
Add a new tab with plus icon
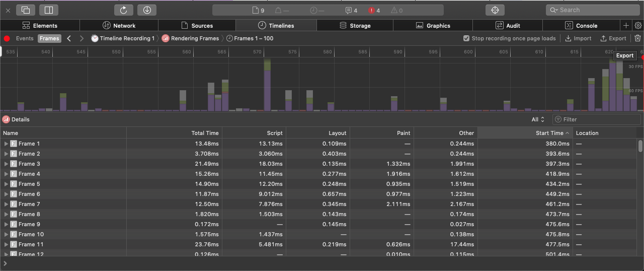pos(626,25)
